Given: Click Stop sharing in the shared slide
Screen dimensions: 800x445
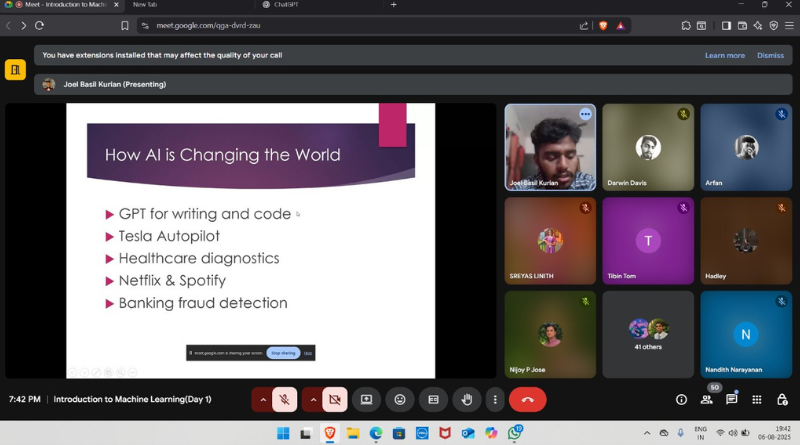Looking at the screenshot, I should 283,353.
